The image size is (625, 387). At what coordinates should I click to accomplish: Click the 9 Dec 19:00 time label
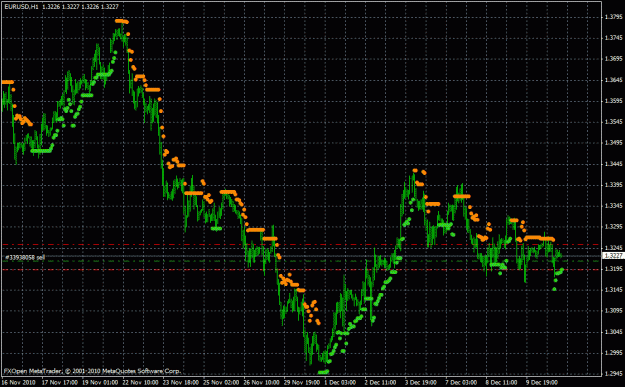pos(542,382)
